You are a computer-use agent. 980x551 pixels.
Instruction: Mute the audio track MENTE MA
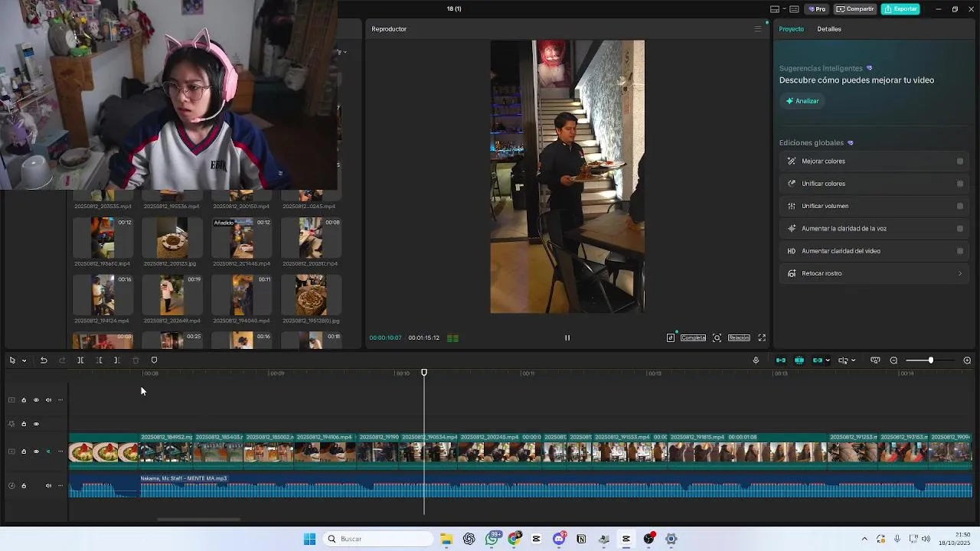pyautogui.click(x=48, y=486)
